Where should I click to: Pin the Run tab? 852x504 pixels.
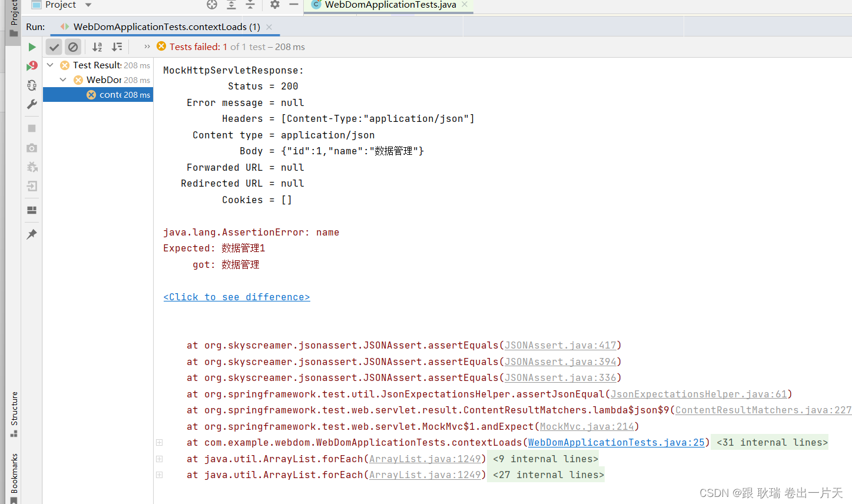[32, 234]
